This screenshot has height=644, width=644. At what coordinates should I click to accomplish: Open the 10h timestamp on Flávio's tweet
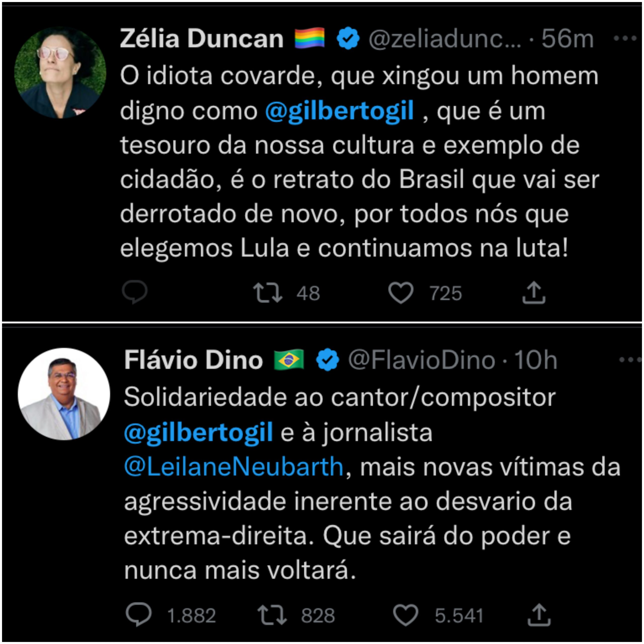[536, 360]
